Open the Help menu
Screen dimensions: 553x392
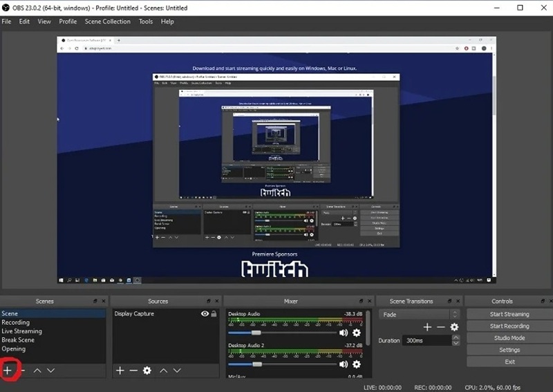(x=167, y=21)
